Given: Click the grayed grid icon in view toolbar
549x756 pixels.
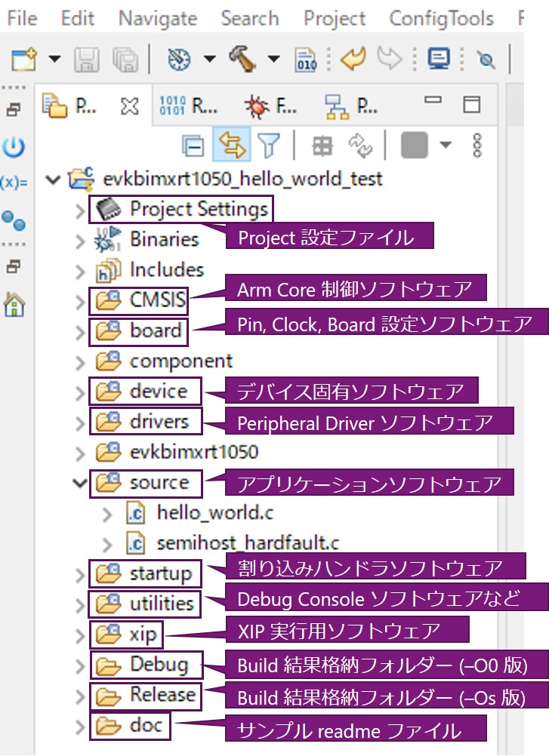Looking at the screenshot, I should [x=322, y=145].
